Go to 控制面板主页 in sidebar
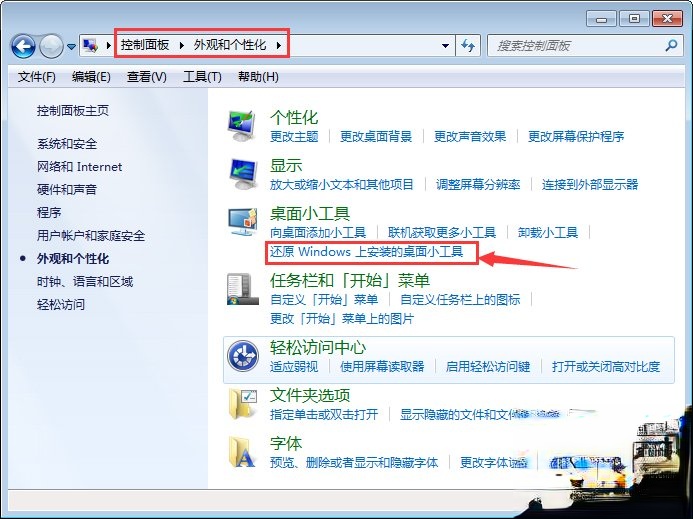This screenshot has width=693, height=519. (73, 111)
